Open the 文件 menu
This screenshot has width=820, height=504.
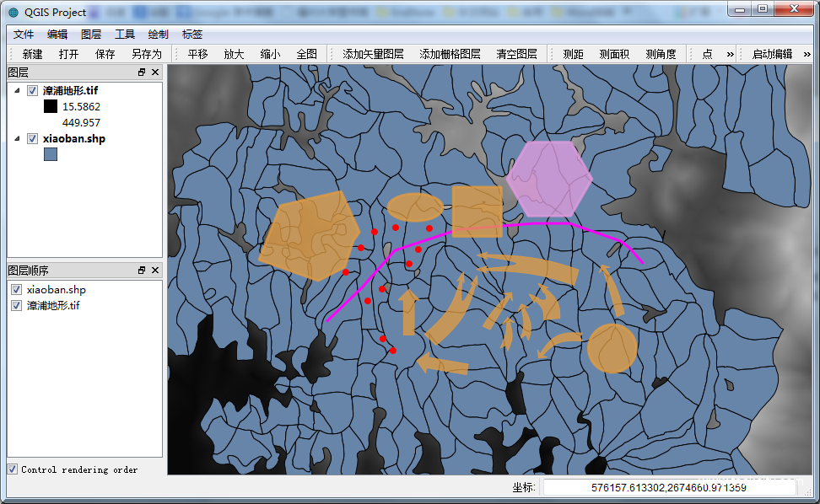[24, 35]
